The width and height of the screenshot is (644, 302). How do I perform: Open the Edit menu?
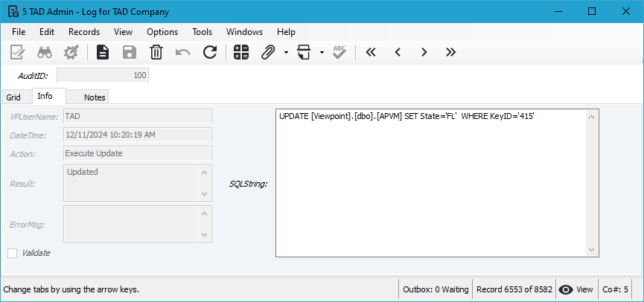tap(47, 32)
